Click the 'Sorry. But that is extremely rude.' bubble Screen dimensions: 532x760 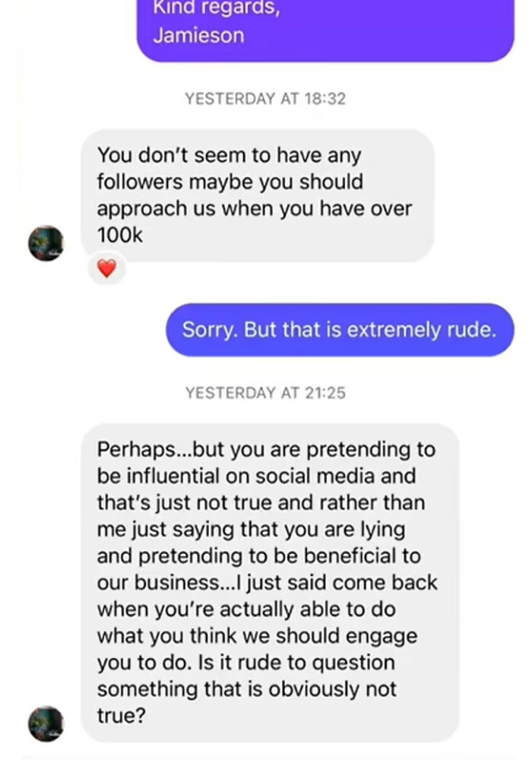[339, 330]
